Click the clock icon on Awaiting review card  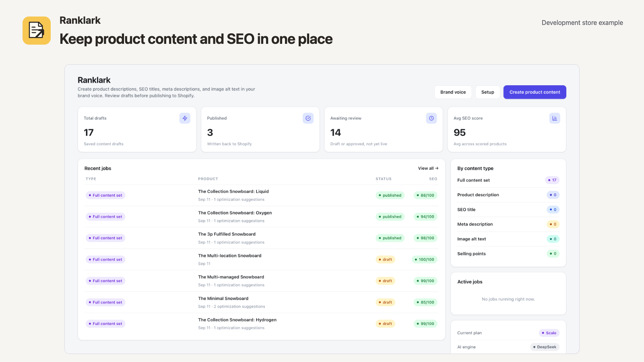point(431,118)
